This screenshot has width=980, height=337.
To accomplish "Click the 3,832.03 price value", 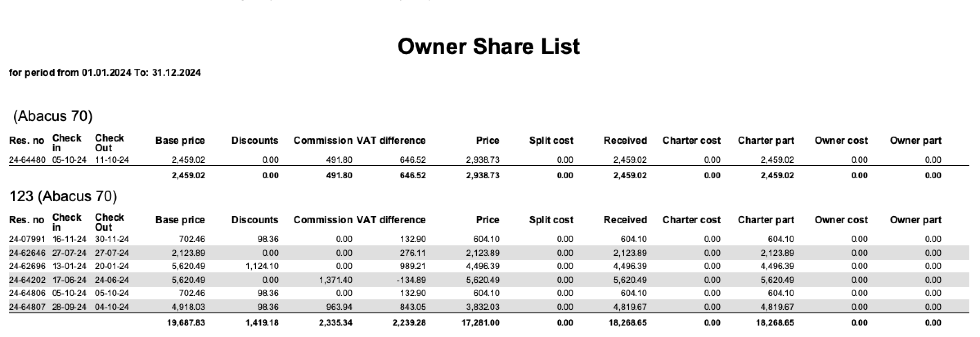I will click(x=483, y=307).
